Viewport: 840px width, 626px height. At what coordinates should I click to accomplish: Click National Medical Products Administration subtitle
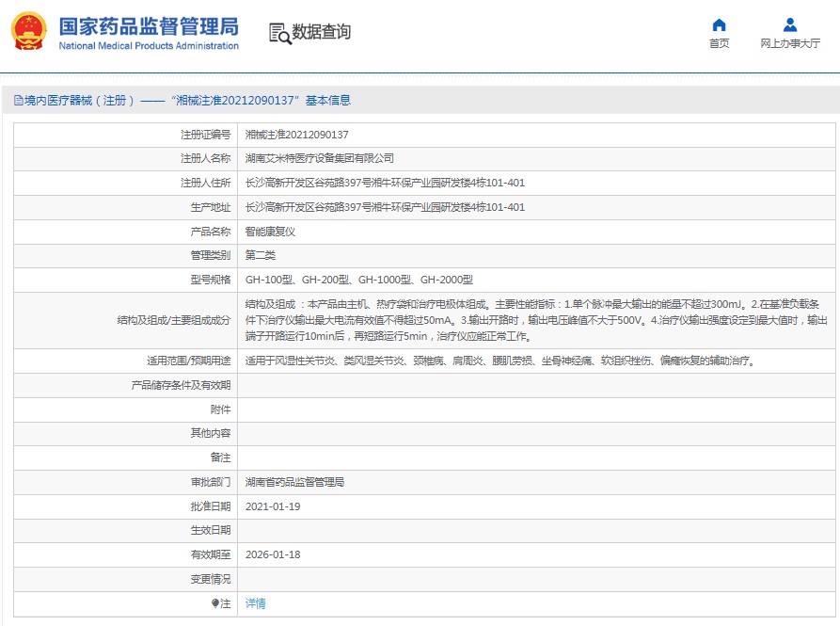149,46
